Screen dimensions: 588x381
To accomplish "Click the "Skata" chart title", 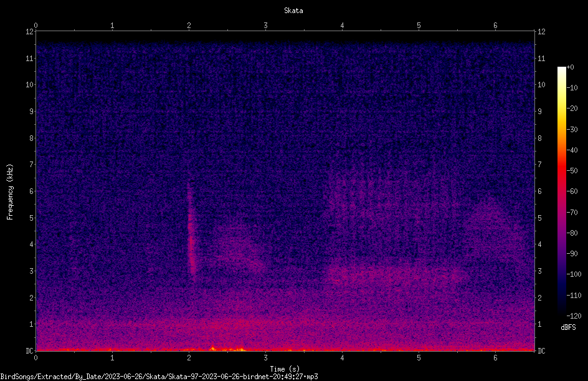I will click(293, 11).
